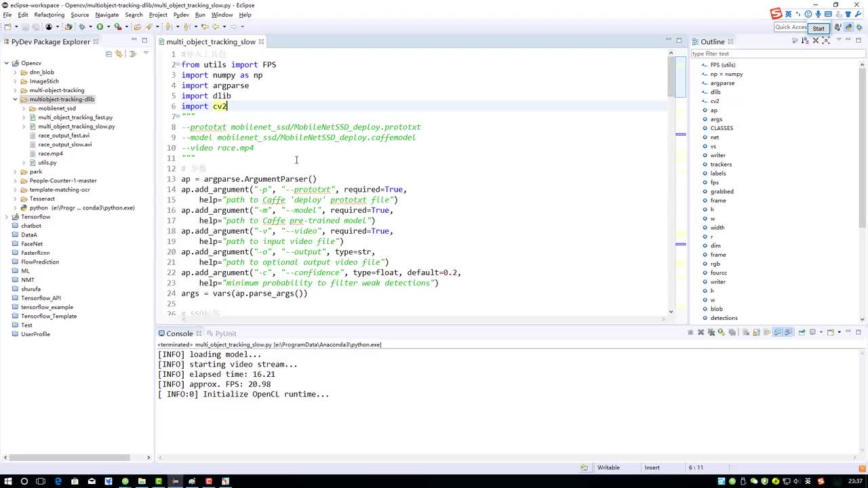Image resolution: width=868 pixels, height=488 pixels.
Task: Click the Next Annotation toolbar icon
Action: [x=169, y=27]
